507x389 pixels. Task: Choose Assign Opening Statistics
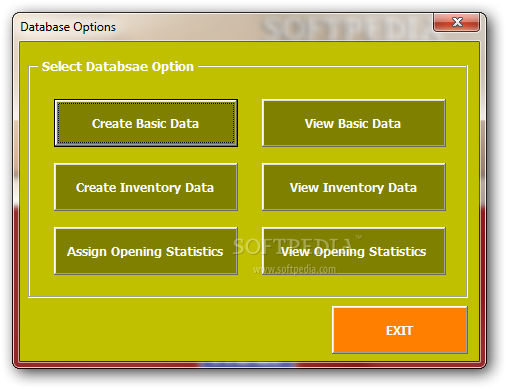point(146,251)
